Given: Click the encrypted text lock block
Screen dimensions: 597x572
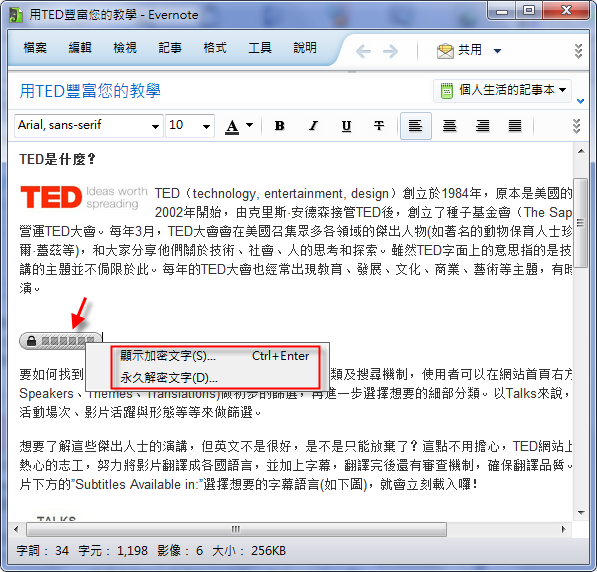Looking at the screenshot, I should point(61,340).
